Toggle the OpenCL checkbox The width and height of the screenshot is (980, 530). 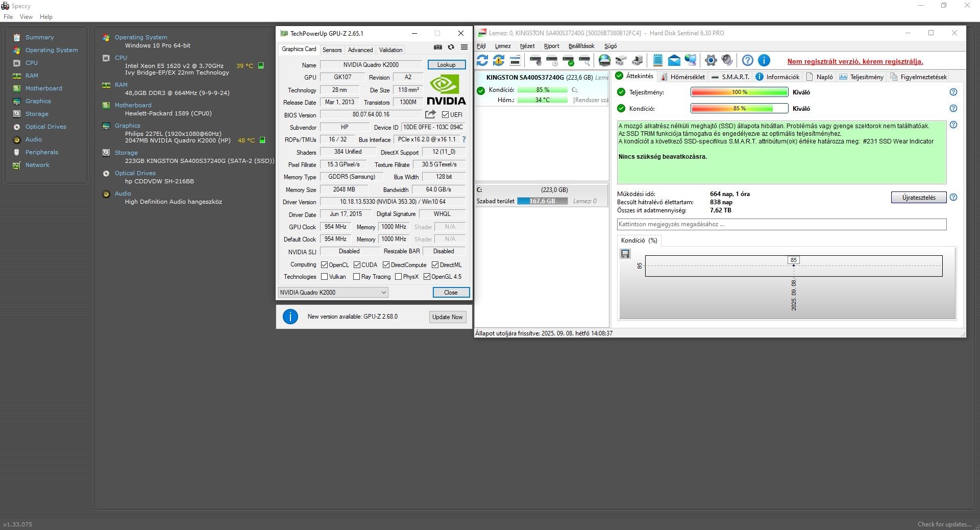point(324,265)
